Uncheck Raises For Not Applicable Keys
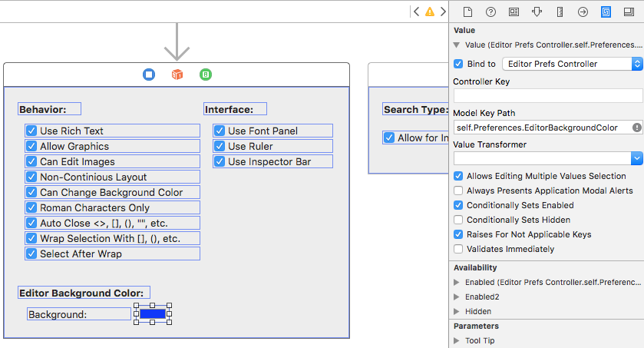This screenshot has height=348, width=644. point(458,234)
